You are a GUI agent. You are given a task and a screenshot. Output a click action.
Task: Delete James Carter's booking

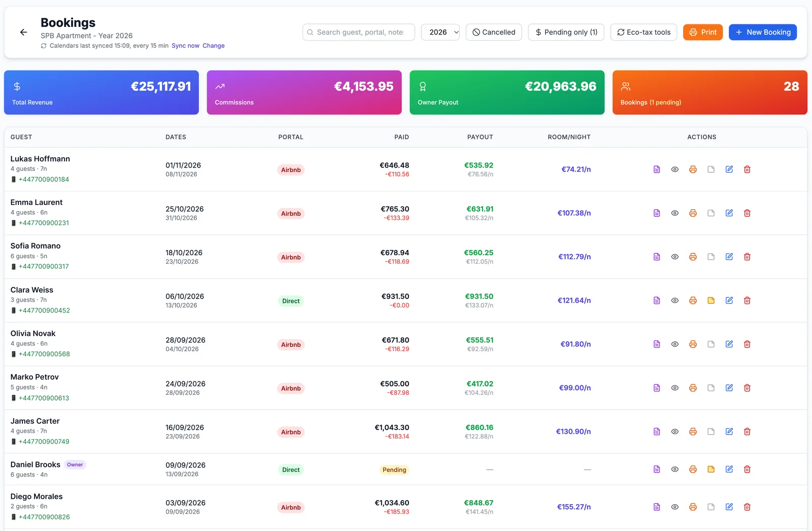coord(747,432)
